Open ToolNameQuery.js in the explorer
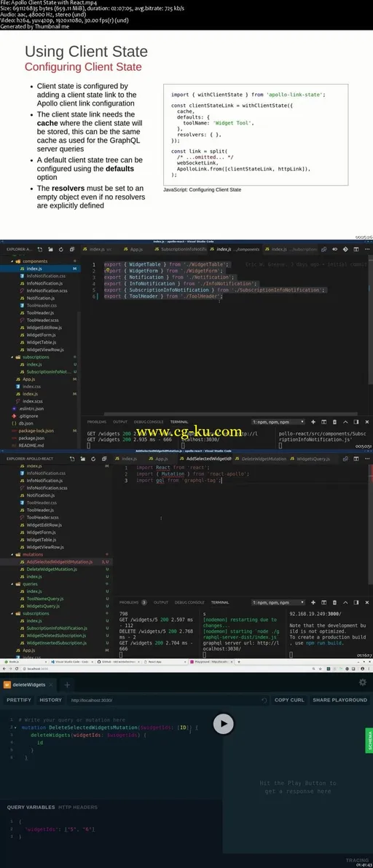 (x=45, y=599)
